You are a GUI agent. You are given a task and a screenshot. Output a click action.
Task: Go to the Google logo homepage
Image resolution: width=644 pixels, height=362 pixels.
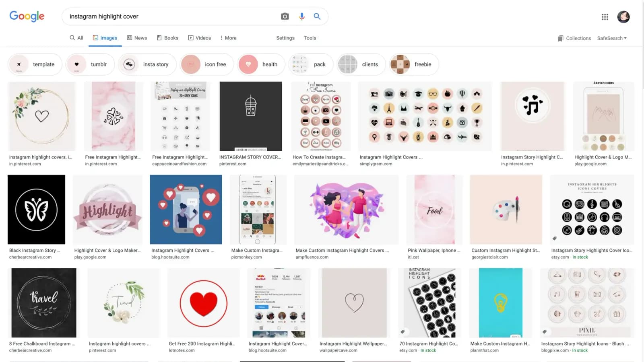coord(27,16)
